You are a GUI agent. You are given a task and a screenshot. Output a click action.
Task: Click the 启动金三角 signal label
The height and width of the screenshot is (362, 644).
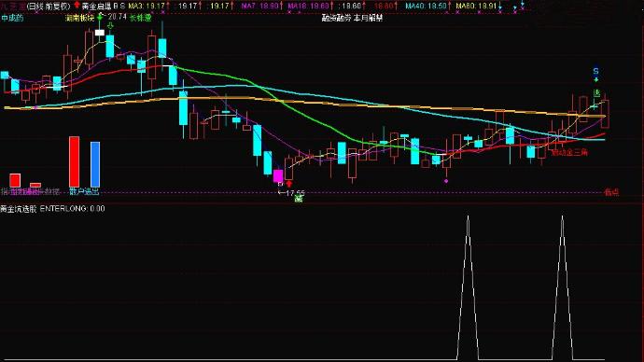pyautogui.click(x=569, y=153)
